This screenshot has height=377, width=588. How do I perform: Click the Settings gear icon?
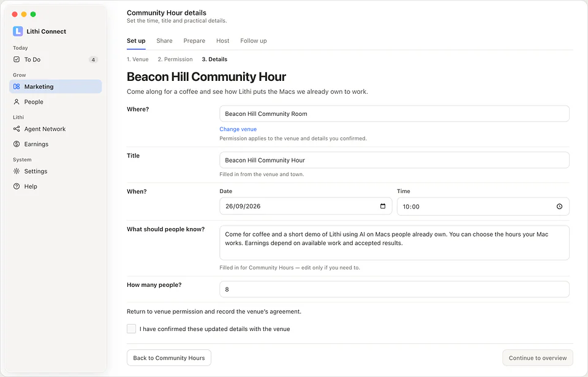click(x=17, y=171)
